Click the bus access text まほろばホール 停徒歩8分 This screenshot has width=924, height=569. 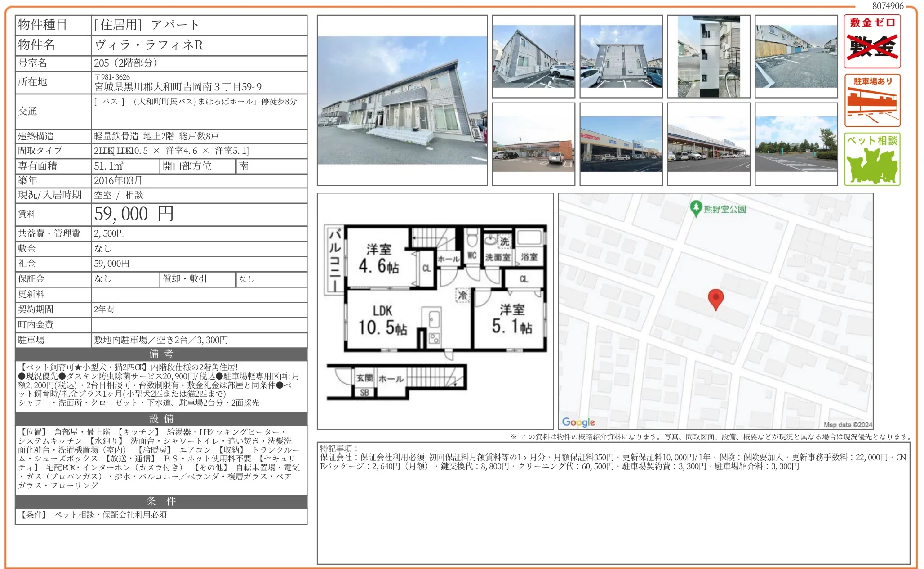[x=247, y=101]
